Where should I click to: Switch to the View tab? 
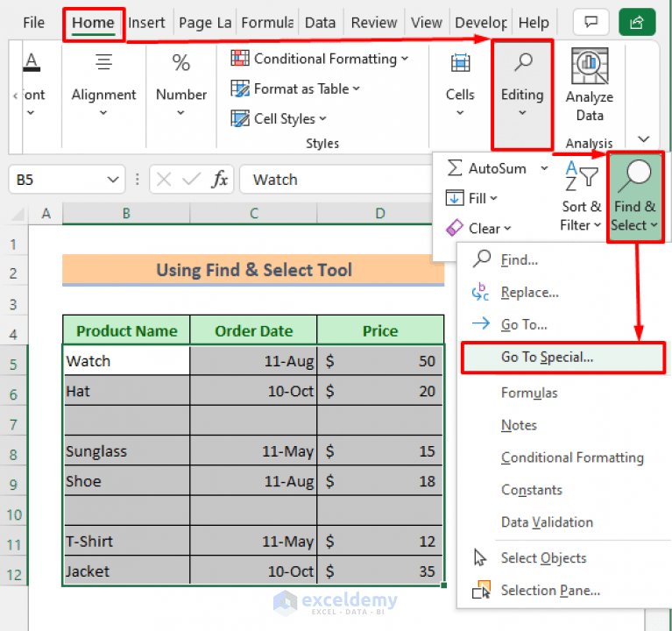tap(427, 22)
